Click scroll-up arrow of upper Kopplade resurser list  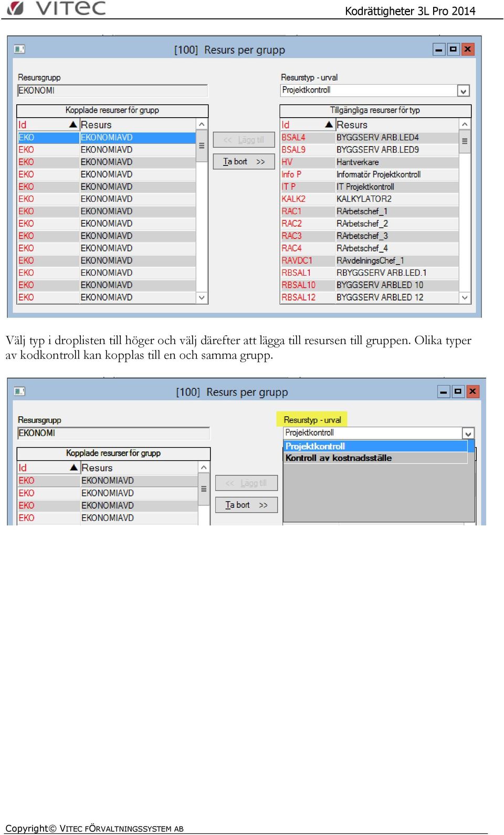(x=202, y=125)
